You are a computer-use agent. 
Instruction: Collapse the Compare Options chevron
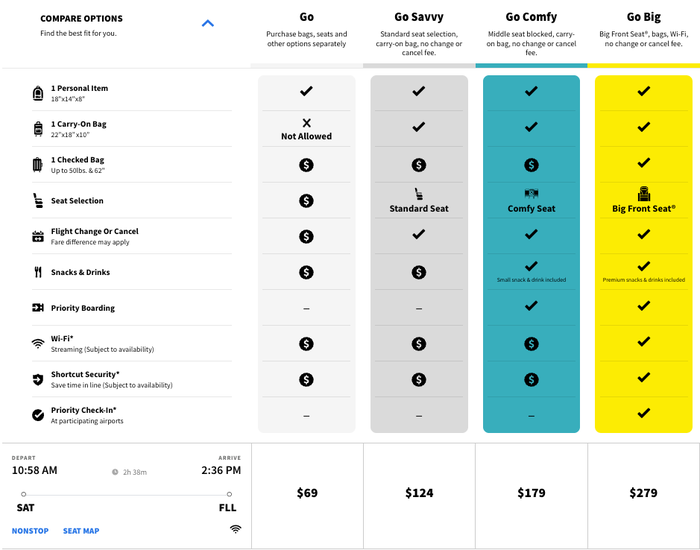point(208,23)
